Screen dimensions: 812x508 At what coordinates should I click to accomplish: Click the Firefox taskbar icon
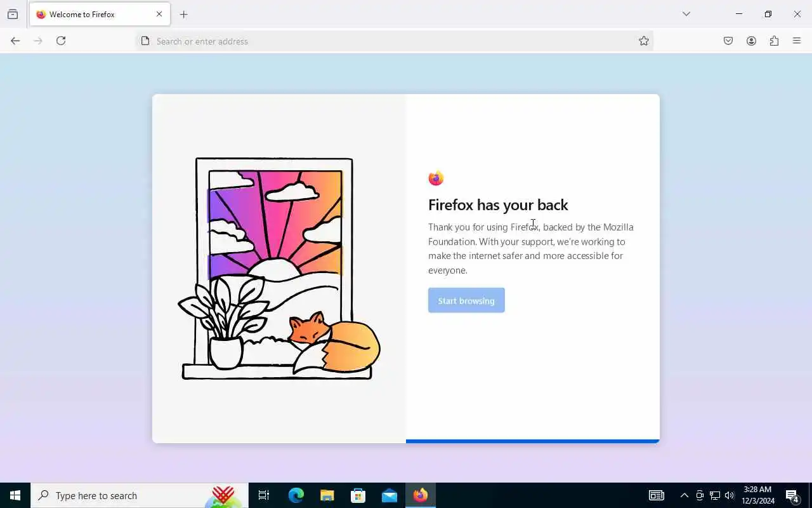(421, 495)
